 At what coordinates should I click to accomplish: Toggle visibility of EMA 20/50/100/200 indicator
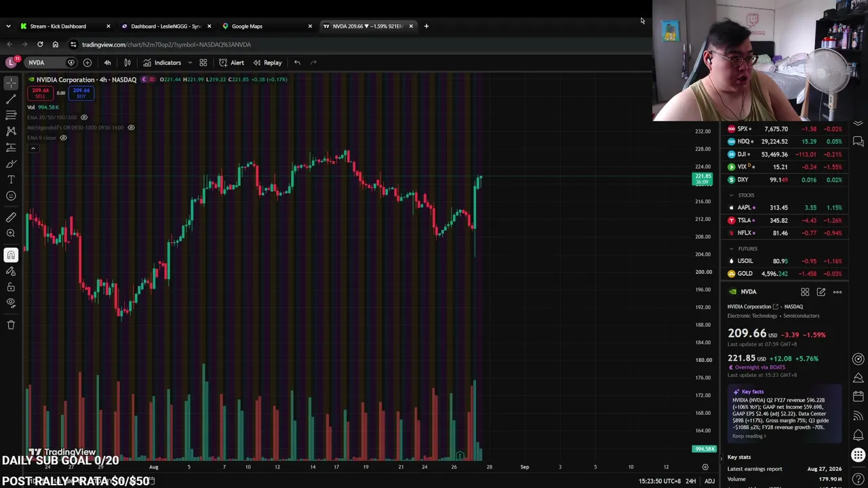pos(84,117)
